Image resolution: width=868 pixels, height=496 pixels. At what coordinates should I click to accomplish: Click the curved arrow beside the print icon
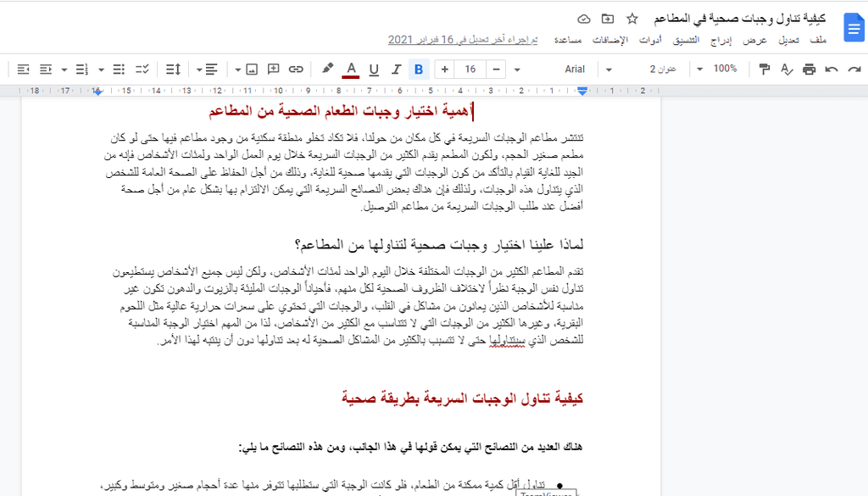point(831,70)
